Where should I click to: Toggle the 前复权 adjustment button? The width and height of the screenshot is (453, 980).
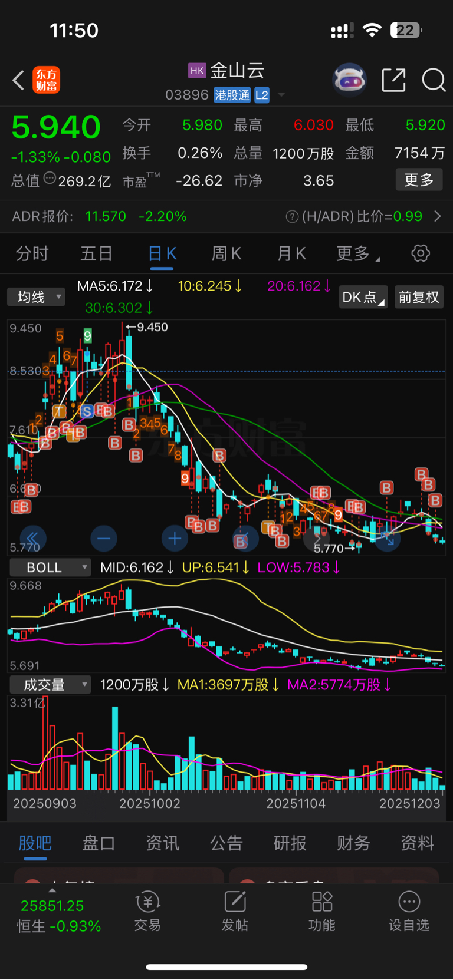(x=419, y=297)
